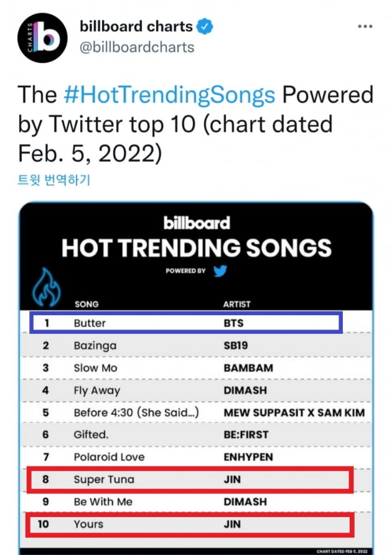Image resolution: width=392 pixels, height=555 pixels.
Task: Select the Bazinga by SB19 row
Action: 197,345
